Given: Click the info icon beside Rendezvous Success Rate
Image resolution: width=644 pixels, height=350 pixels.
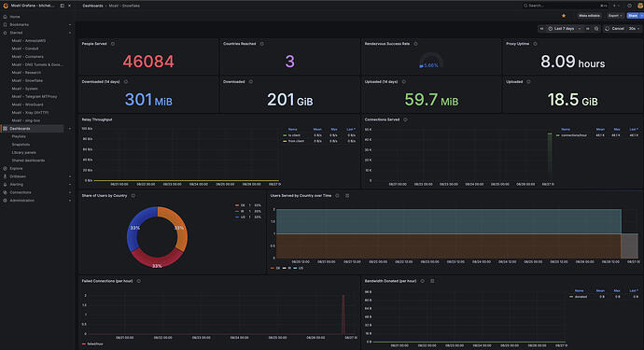Looking at the screenshot, I should click(415, 44).
